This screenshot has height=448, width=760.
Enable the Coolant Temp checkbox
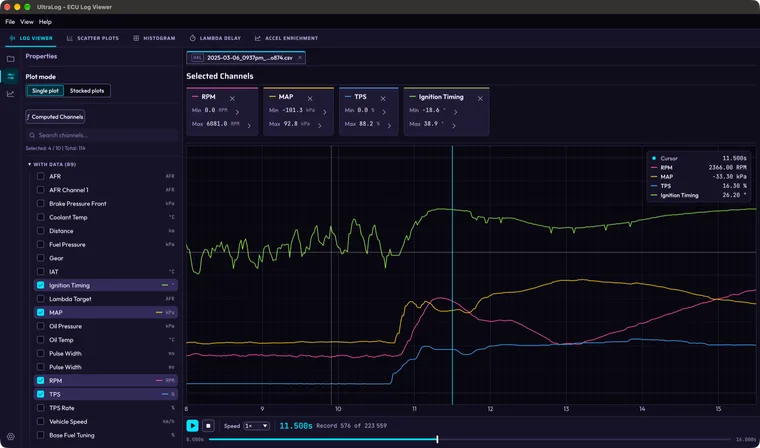click(x=41, y=217)
